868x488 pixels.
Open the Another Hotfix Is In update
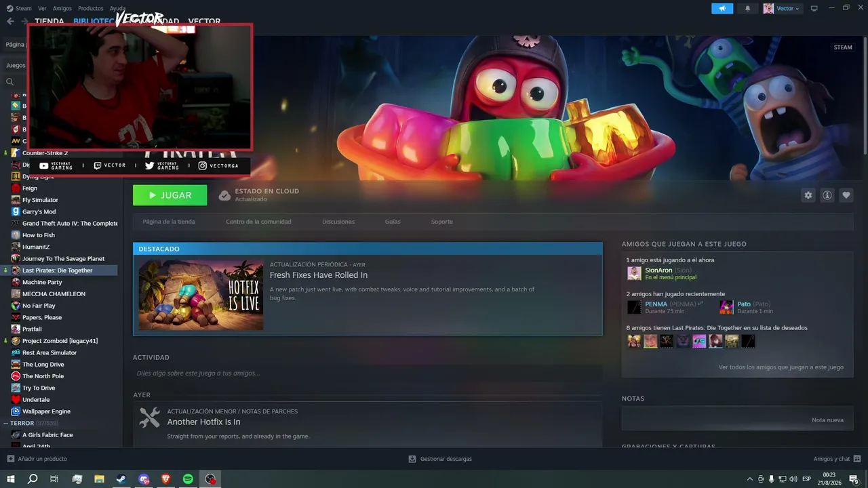[203, 422]
